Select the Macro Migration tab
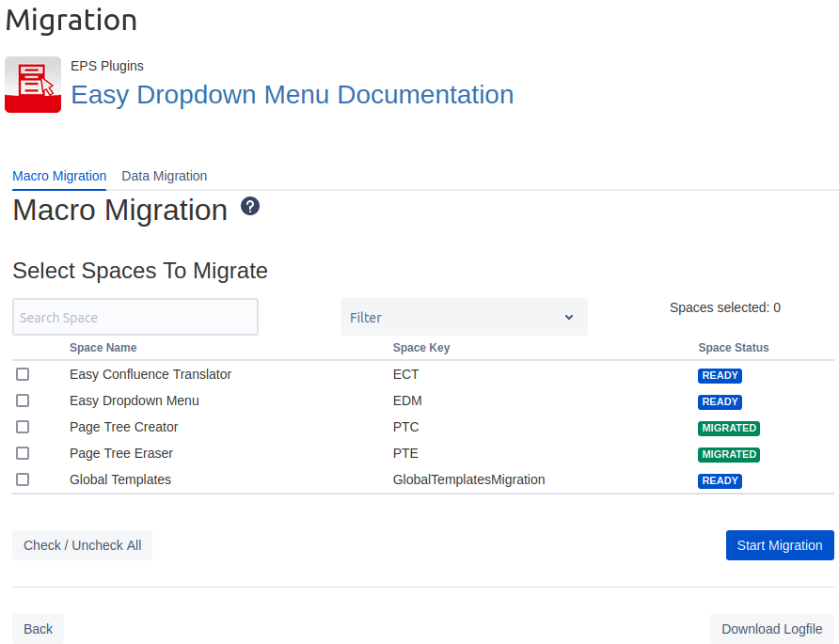This screenshot has height=644, width=839. (59, 176)
